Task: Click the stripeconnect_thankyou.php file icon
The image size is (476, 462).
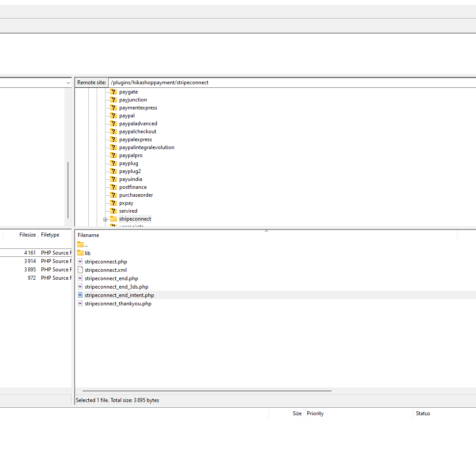Action: (x=80, y=304)
